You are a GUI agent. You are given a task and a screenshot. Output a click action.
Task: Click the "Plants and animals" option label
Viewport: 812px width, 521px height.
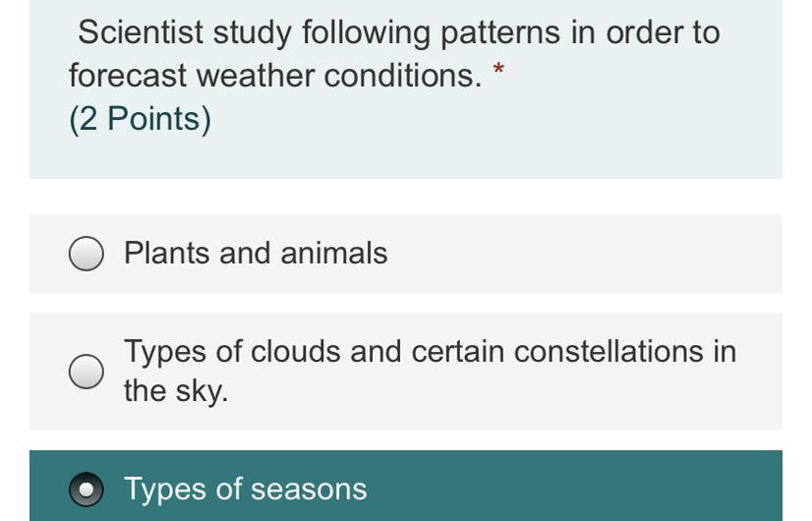click(x=256, y=254)
